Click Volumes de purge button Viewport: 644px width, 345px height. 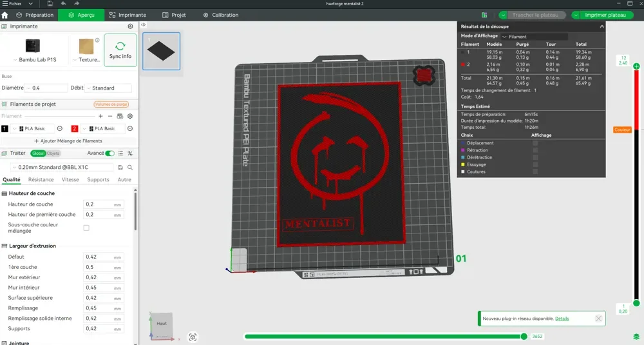(111, 104)
